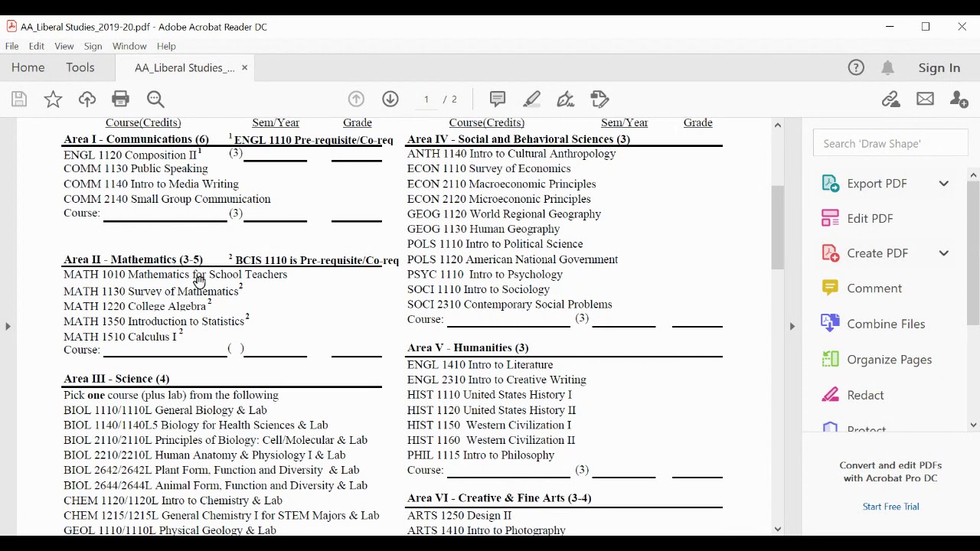Screen dimensions: 980x551
Task: Show the left navigation pane arrow
Action: [8, 326]
